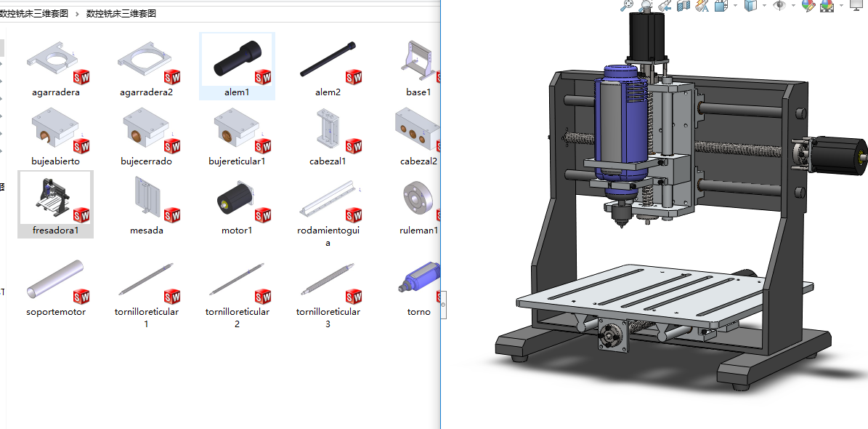Activate the Zoom to Area tool
This screenshot has width=868, height=429.
pos(645,6)
